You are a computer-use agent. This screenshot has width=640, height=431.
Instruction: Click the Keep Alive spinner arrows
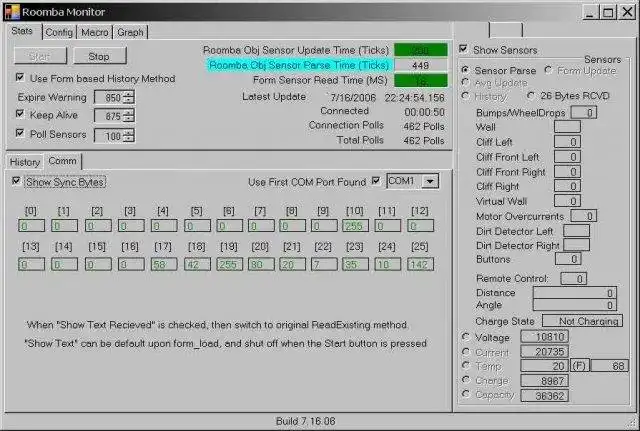click(129, 116)
